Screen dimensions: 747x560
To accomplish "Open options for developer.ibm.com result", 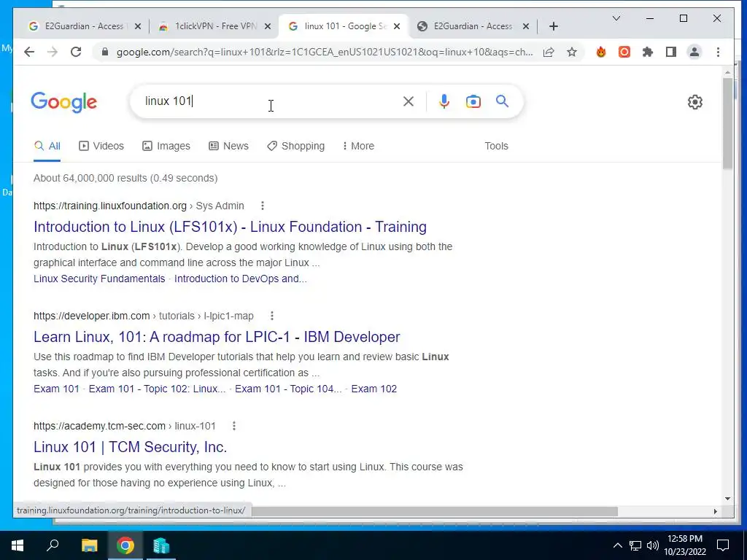I will [272, 316].
